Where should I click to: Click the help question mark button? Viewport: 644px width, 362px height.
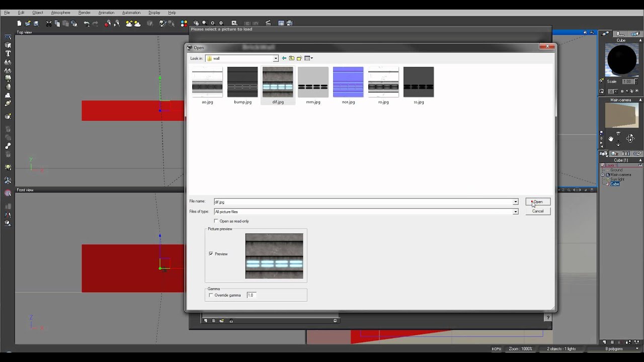548,318
